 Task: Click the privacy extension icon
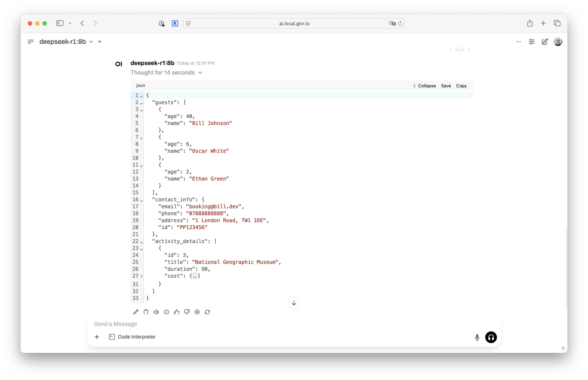coord(161,23)
